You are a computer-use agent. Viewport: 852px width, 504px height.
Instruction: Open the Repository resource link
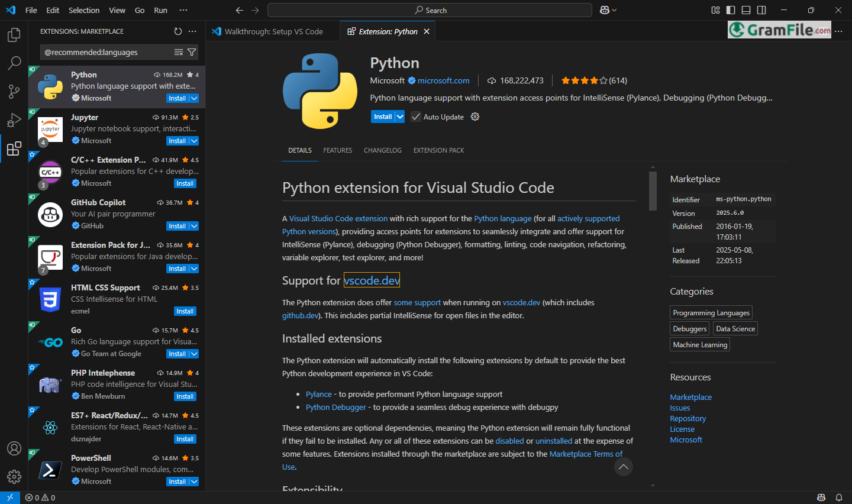coord(688,418)
